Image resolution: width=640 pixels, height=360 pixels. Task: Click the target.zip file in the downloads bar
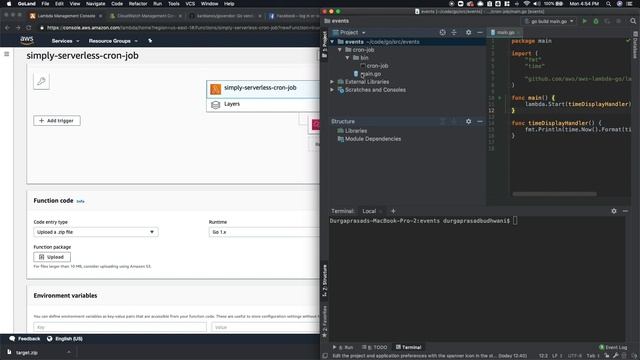tap(27, 352)
